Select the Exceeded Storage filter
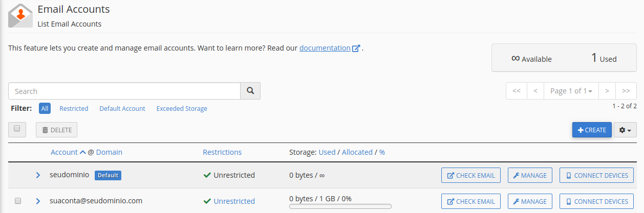Viewport: 644px width, 213px height. [182, 108]
